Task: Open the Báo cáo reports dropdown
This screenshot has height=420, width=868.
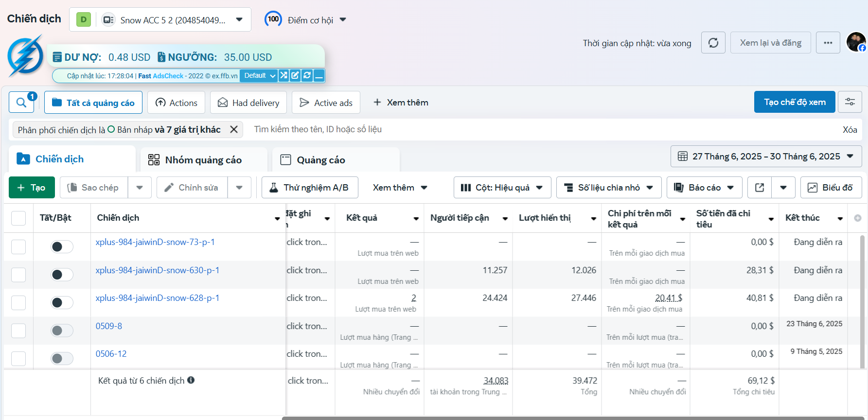Action: (x=704, y=188)
